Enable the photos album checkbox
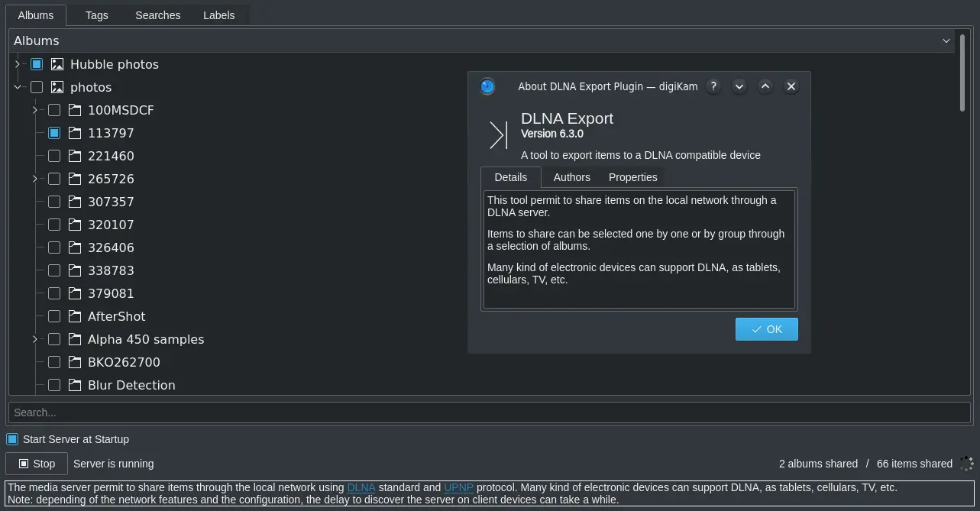The image size is (980, 511). point(36,87)
